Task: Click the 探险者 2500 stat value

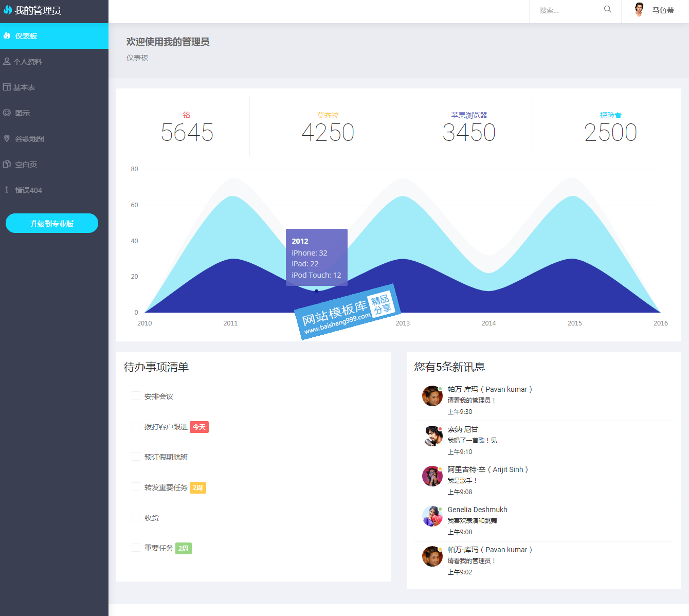Action: 610,133
